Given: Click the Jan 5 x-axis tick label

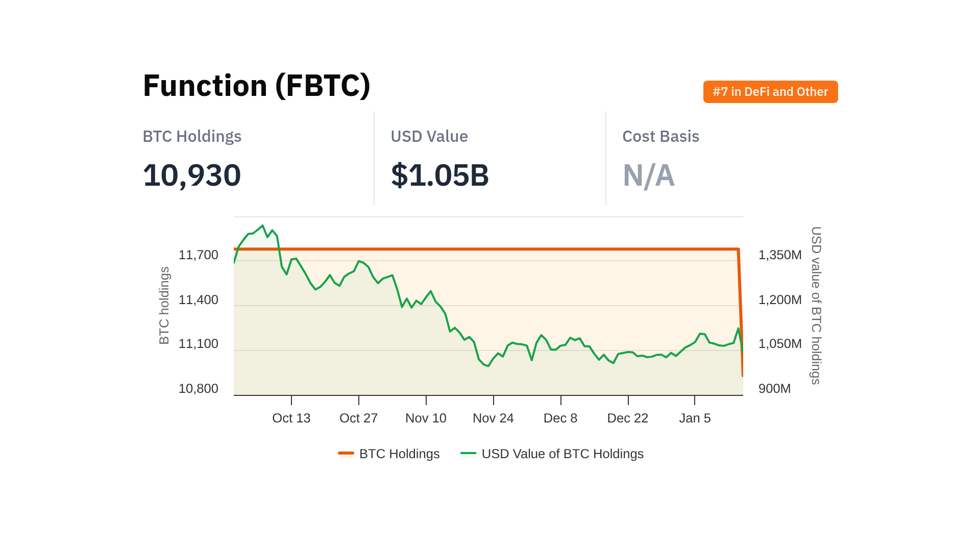Looking at the screenshot, I should [x=695, y=418].
